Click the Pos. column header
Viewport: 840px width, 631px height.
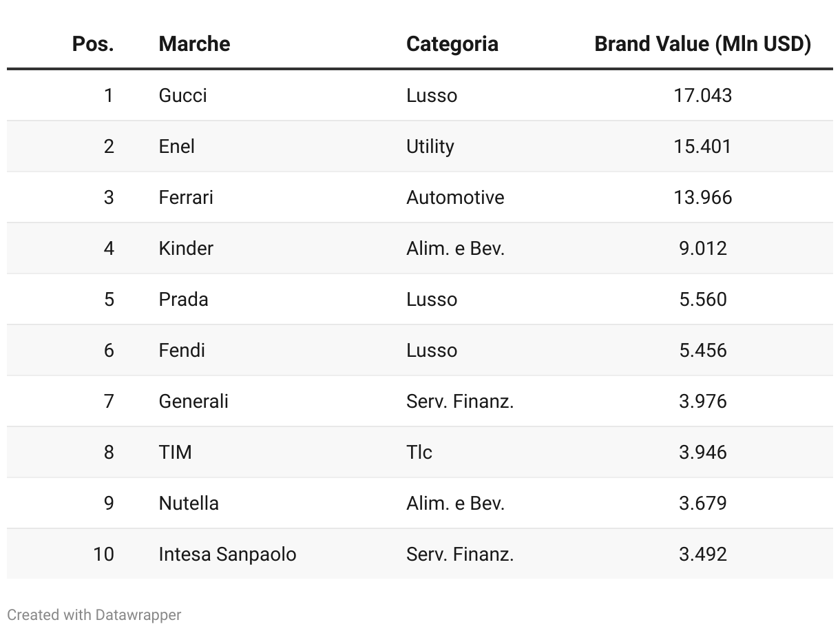click(93, 44)
